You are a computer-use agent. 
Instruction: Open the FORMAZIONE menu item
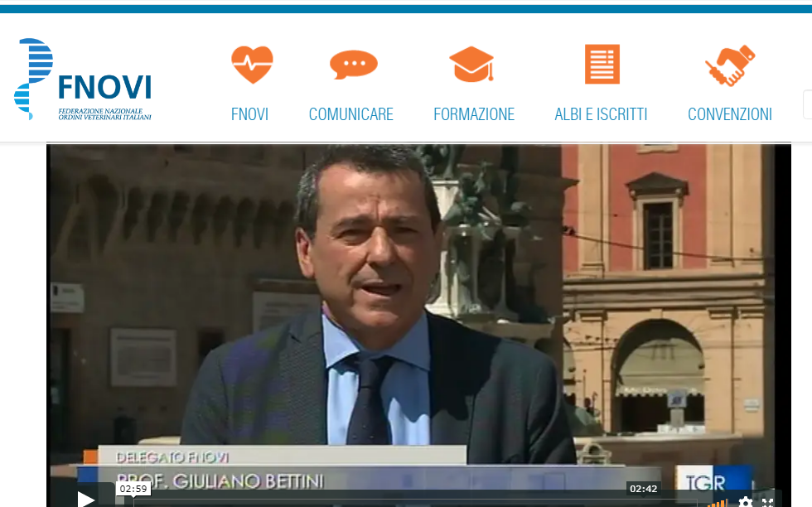(474, 114)
